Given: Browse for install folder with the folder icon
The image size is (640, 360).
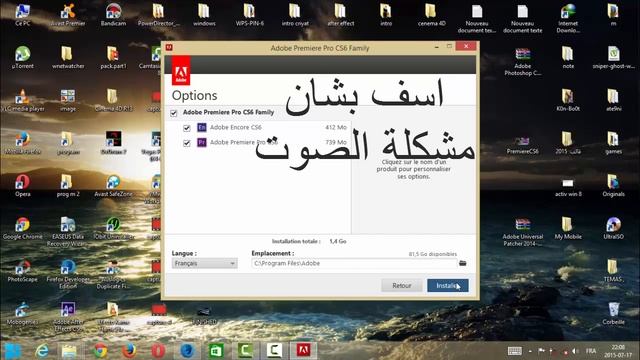Looking at the screenshot, I should (x=462, y=263).
